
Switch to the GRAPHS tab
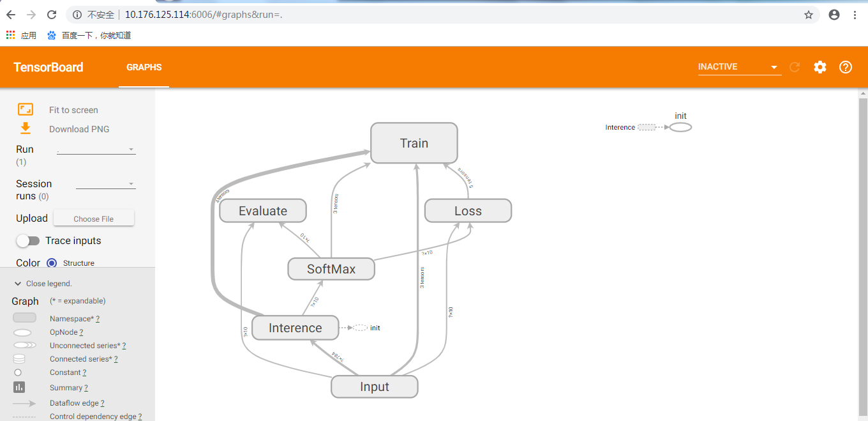pos(144,67)
